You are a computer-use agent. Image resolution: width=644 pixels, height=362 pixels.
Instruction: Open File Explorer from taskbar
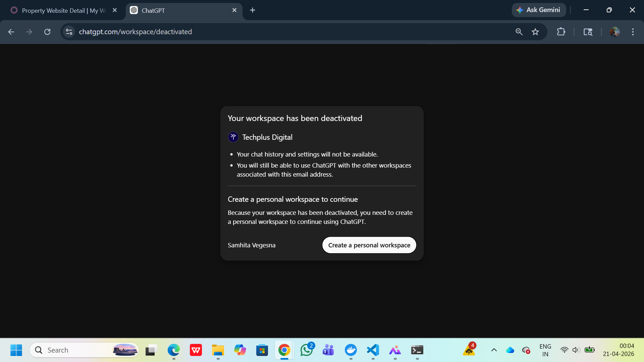(218, 350)
